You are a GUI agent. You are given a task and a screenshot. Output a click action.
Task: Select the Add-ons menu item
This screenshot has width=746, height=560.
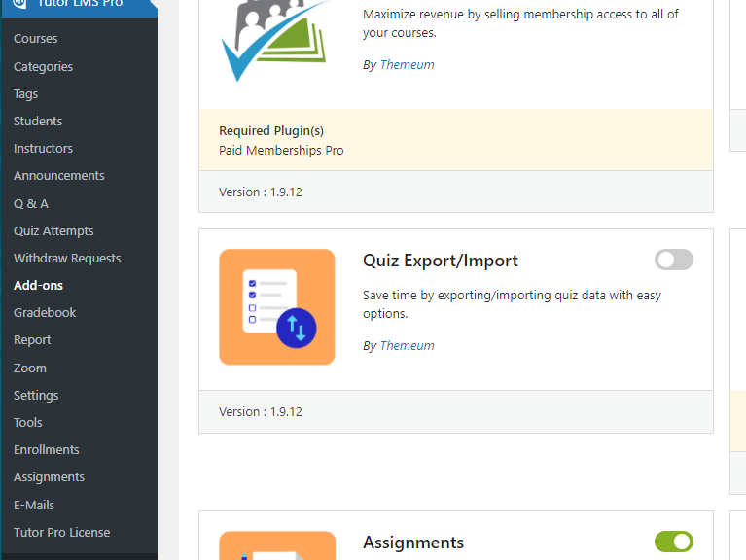pyautogui.click(x=39, y=285)
